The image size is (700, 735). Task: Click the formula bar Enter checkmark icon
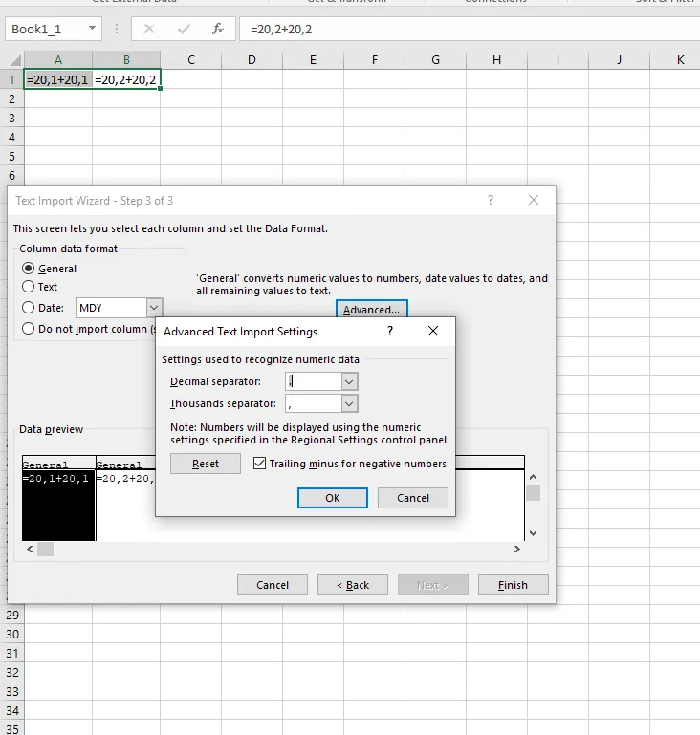coord(184,29)
